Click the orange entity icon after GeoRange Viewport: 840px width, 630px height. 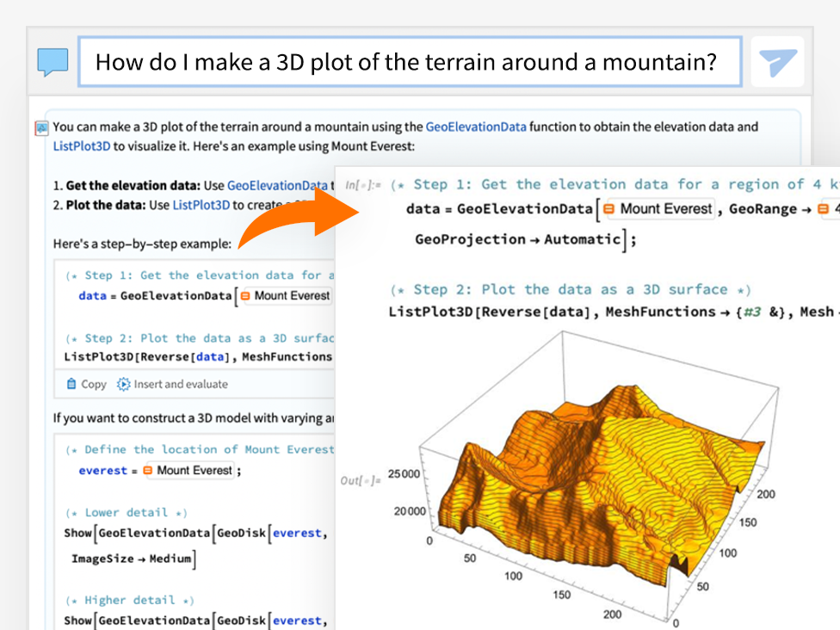[824, 209]
